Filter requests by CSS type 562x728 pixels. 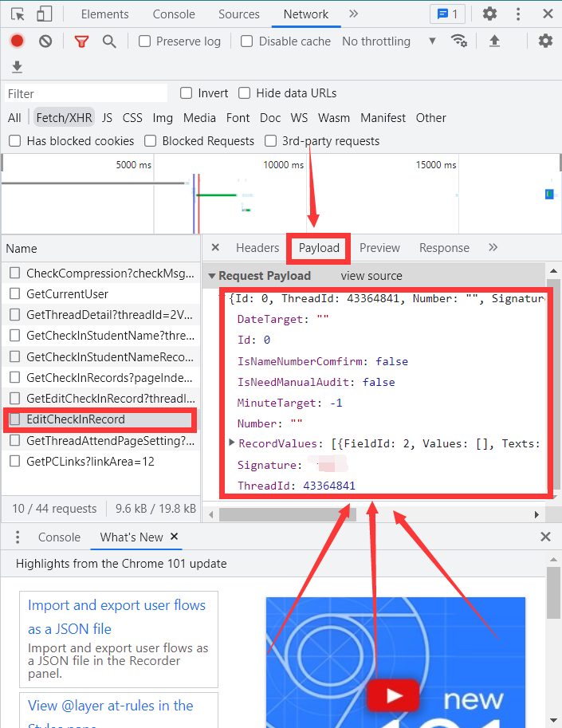click(132, 118)
